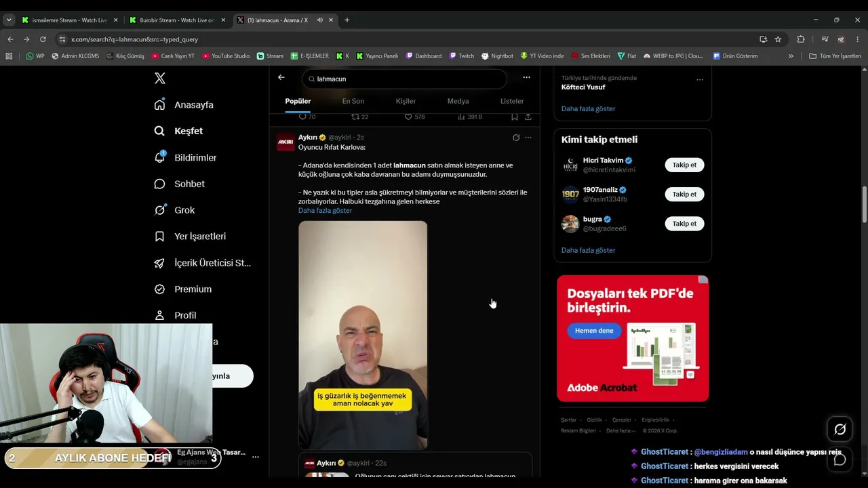Share the post above Aykırı tweet
The width and height of the screenshot is (868, 488).
(528, 117)
